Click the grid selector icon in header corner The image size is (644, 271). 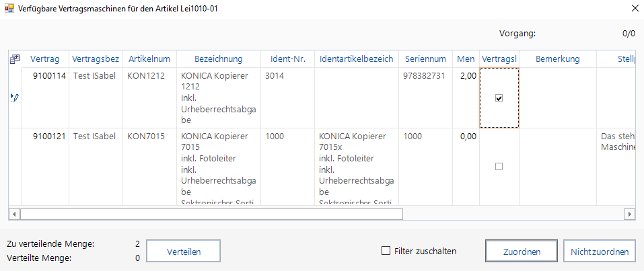(x=14, y=59)
